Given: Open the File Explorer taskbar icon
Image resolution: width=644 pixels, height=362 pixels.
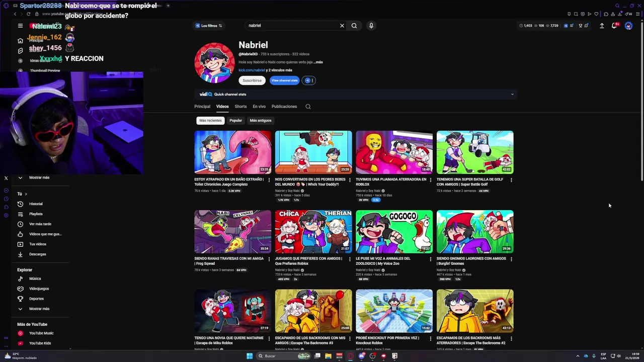Looking at the screenshot, I should [x=328, y=356].
